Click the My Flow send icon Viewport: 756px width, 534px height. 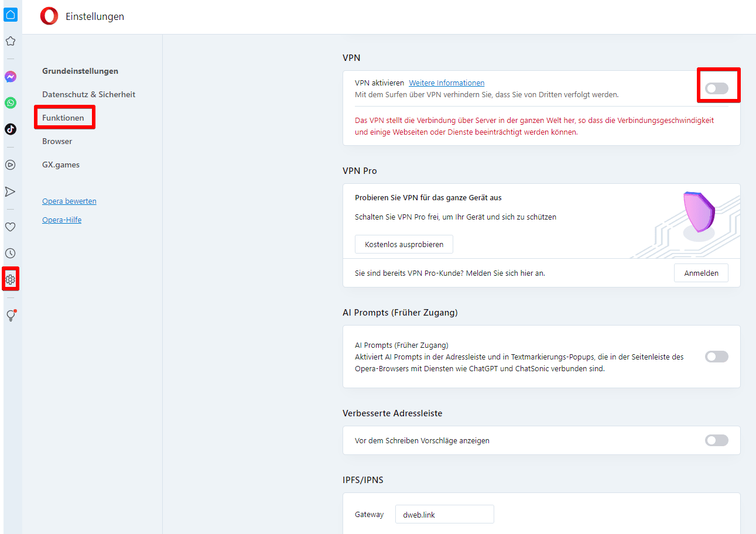click(x=11, y=191)
